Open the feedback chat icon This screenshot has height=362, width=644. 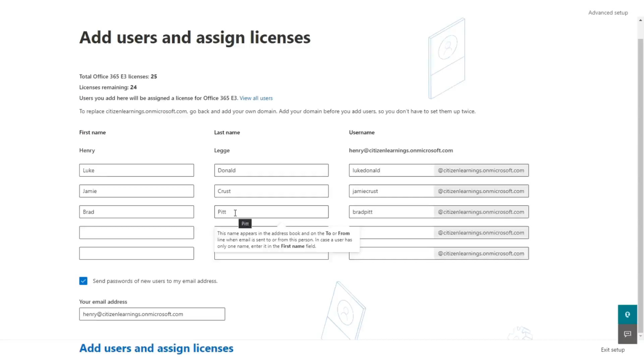[x=627, y=334]
